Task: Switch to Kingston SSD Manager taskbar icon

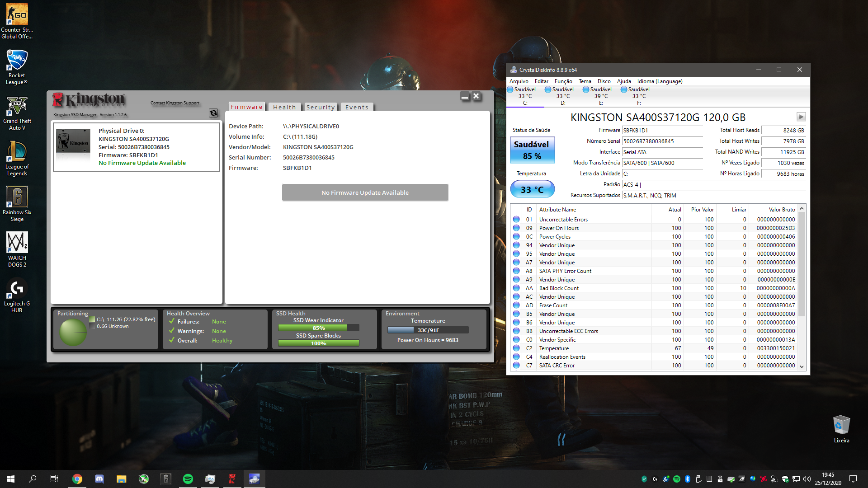Action: point(232,479)
